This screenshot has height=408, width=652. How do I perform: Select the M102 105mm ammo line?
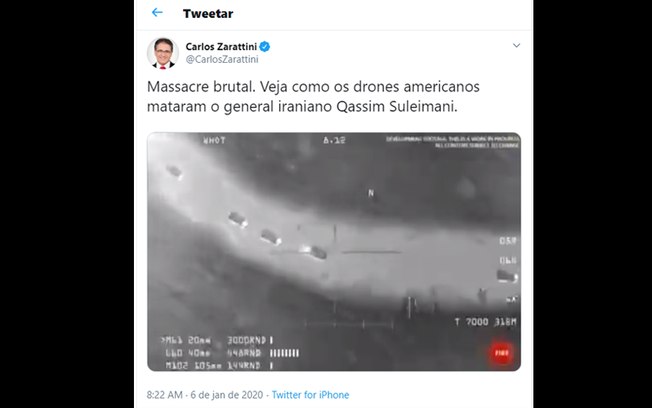[219, 366]
